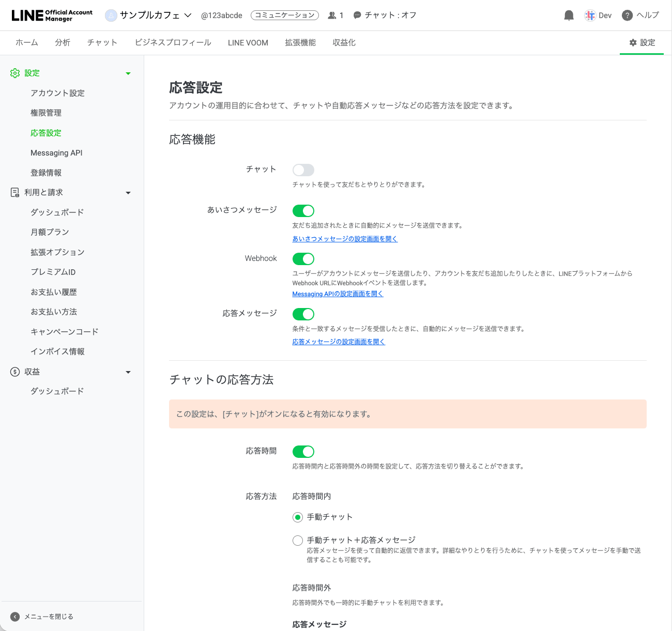Click the @123abcde account ID
The width and height of the screenshot is (672, 631).
[222, 16]
